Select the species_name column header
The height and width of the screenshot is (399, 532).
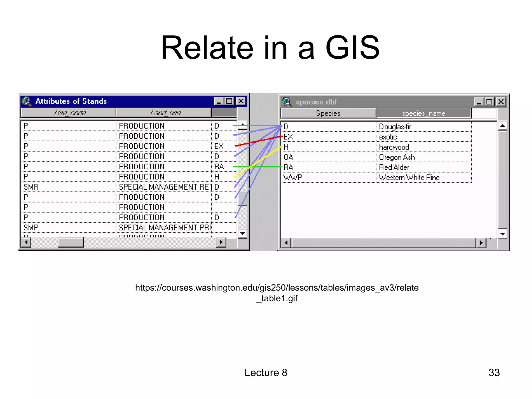coord(424,113)
